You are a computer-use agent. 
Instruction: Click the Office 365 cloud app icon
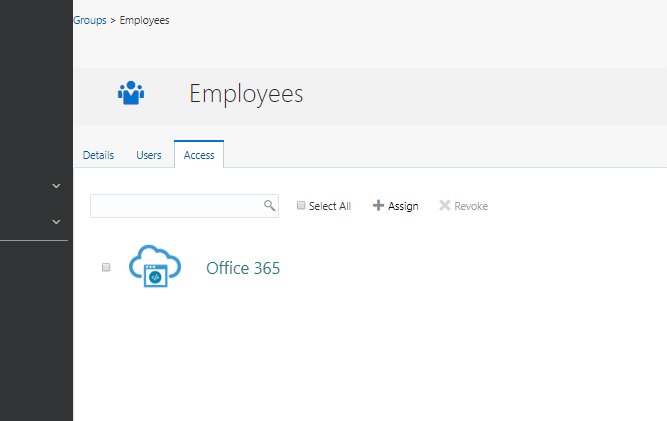[x=154, y=267]
